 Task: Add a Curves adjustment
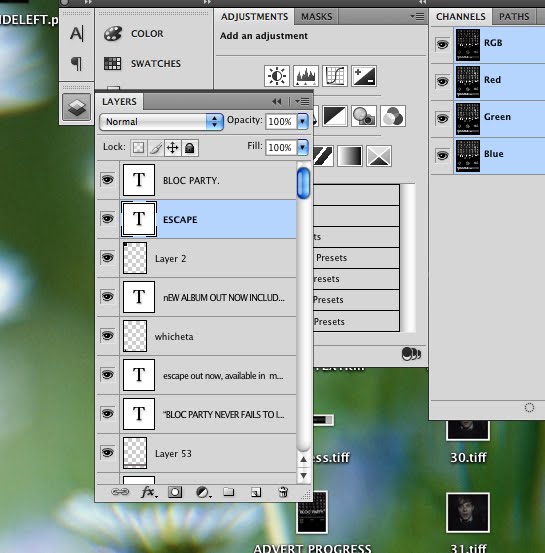pos(335,76)
